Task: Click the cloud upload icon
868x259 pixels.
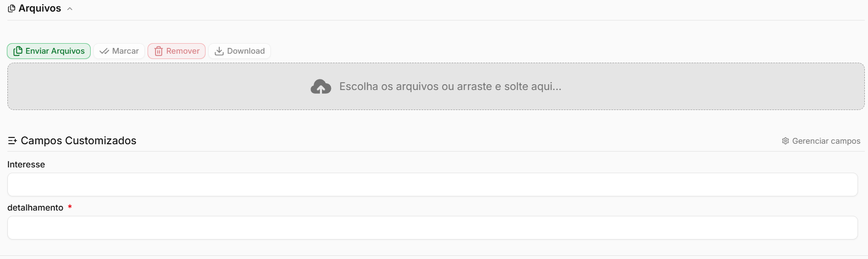Action: click(321, 87)
